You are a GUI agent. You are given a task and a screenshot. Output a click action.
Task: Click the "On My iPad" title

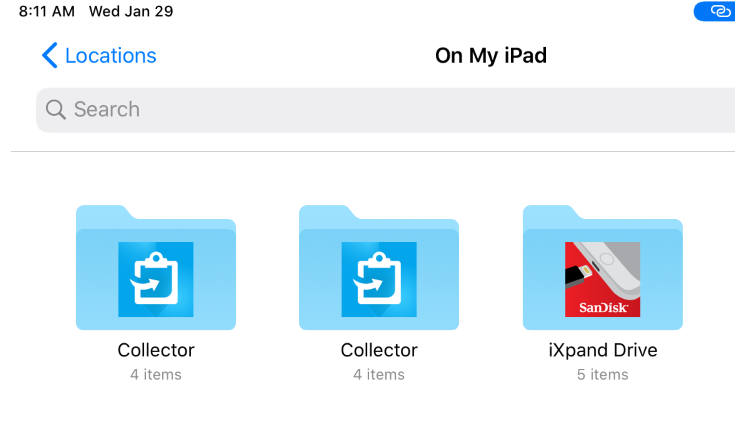pos(491,55)
